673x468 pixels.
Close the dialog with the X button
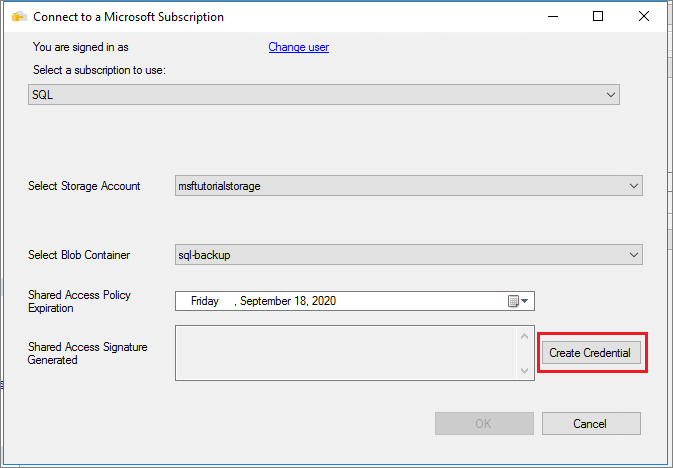(x=644, y=17)
